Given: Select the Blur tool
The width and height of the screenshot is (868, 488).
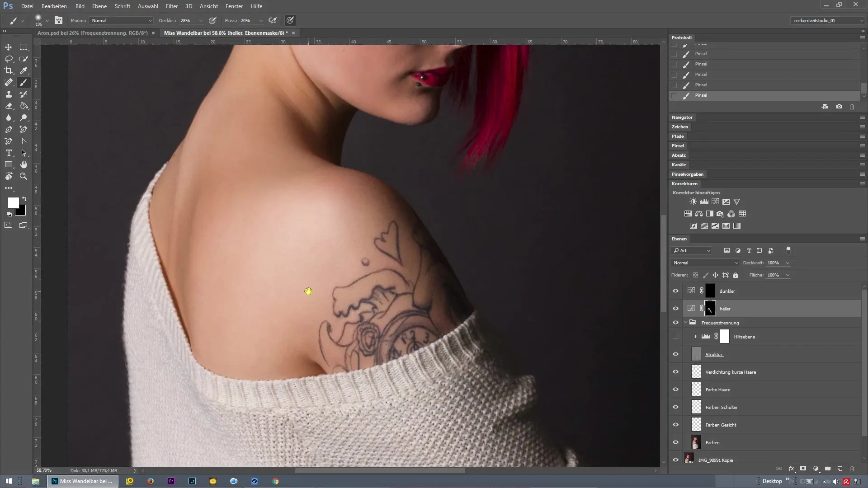Looking at the screenshot, I should click(9, 117).
